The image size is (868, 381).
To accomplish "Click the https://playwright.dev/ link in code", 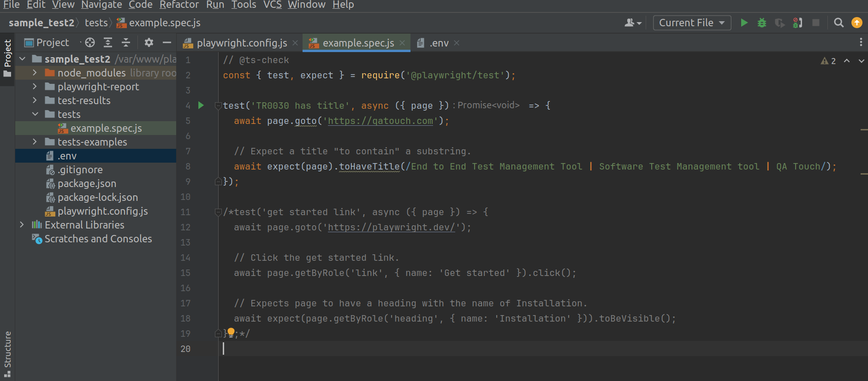I will point(391,227).
